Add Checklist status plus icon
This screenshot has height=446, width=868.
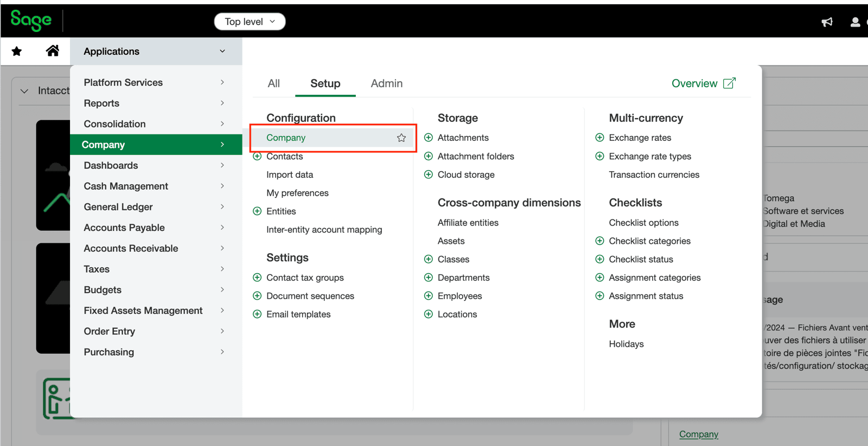coord(599,259)
